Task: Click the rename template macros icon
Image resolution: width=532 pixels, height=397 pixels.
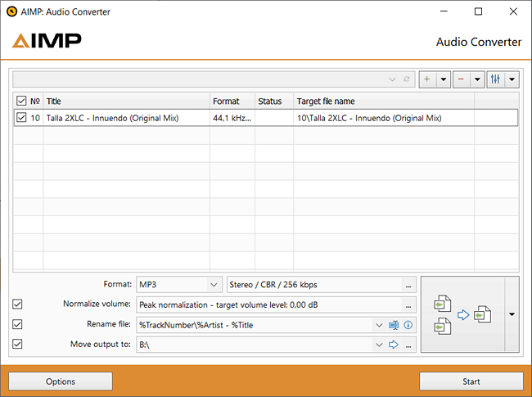Action: coord(394,325)
